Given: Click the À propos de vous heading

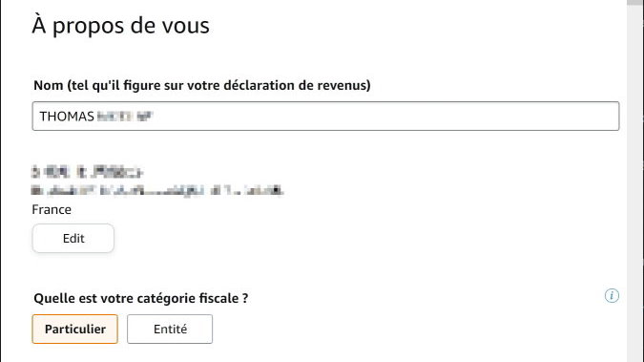Looking at the screenshot, I should pyautogui.click(x=121, y=26).
